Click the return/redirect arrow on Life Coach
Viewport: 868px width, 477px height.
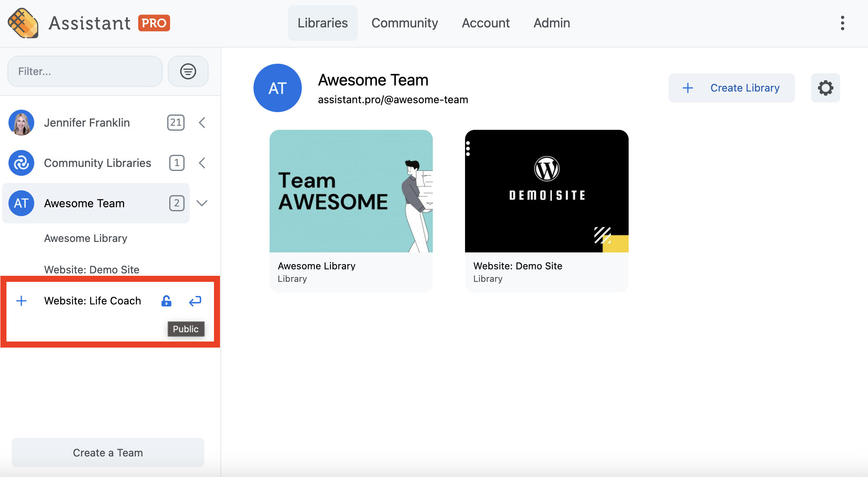195,301
